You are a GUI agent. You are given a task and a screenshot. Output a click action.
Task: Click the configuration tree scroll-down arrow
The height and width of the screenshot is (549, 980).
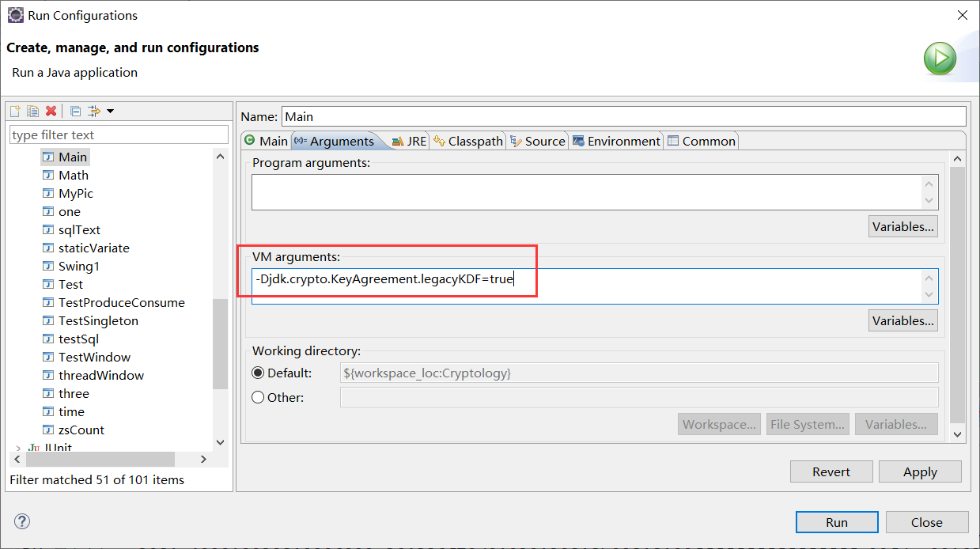point(221,443)
